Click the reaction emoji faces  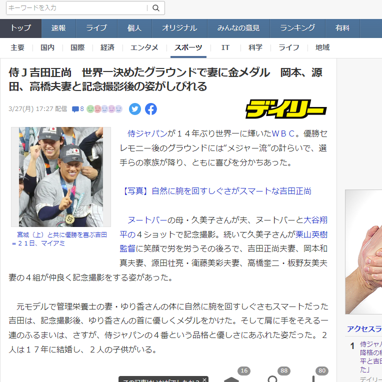[x=105, y=109]
